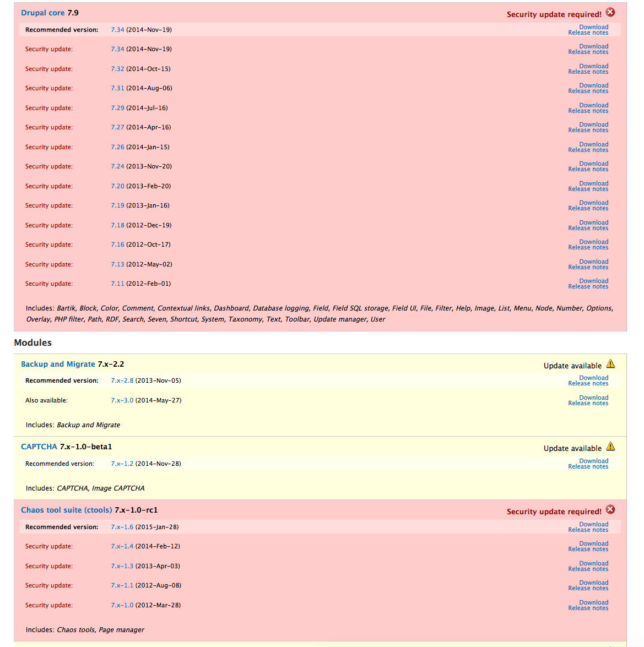Screen dimensions: 644x647
Task: Open Backup and Migrate 7.x-3.0 version link
Action: point(122,400)
